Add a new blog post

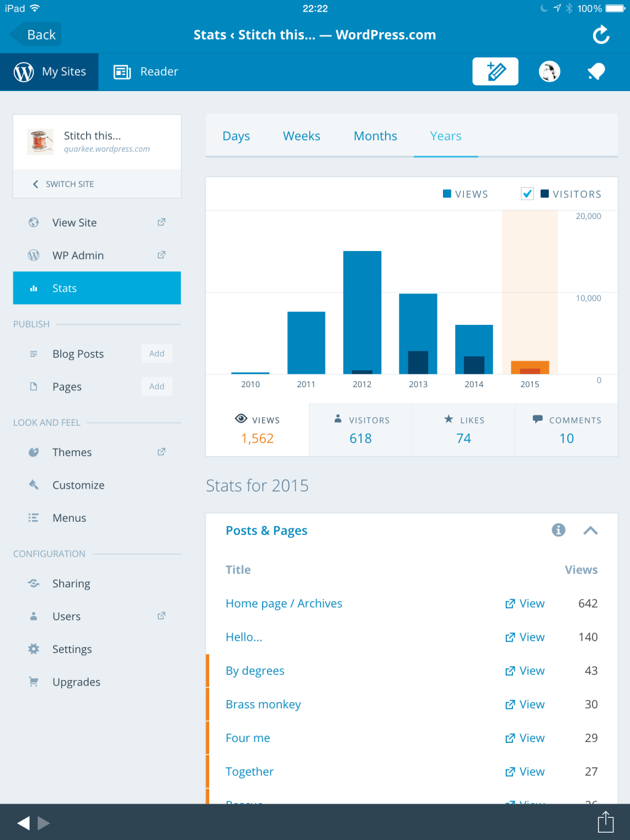(156, 354)
